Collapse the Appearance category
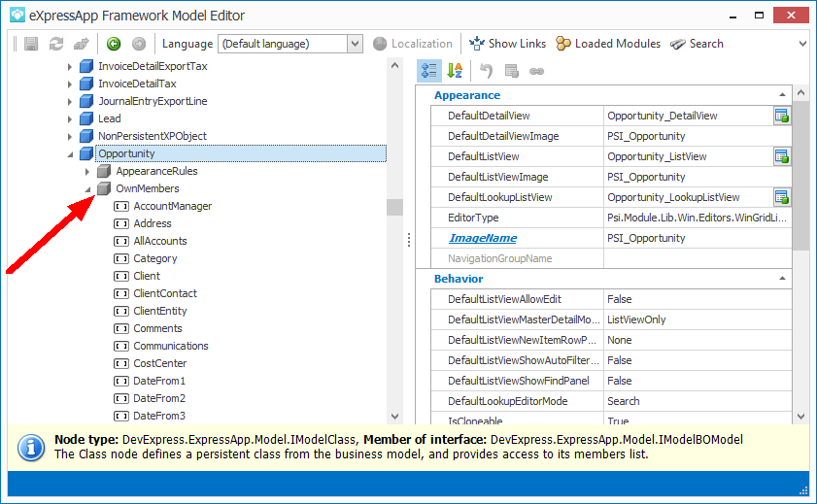Screen dimensions: 817x504 (782, 95)
